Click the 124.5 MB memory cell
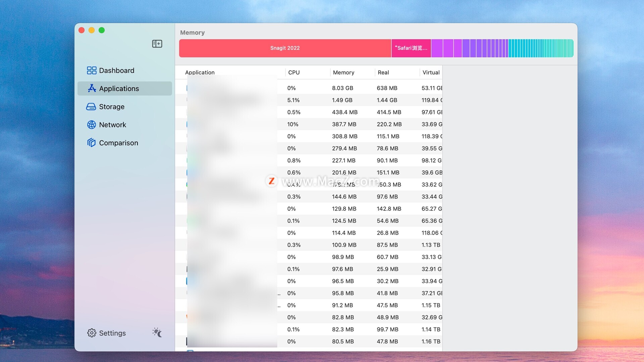The height and width of the screenshot is (362, 644). click(x=344, y=221)
